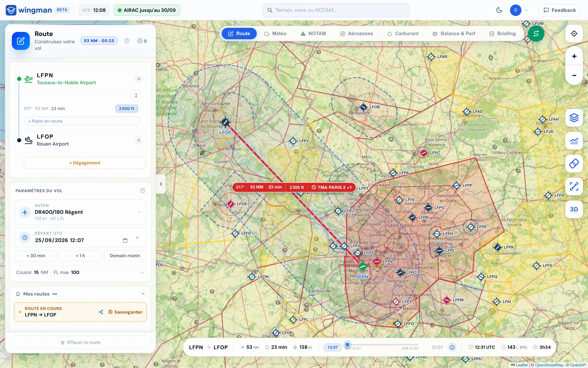The image size is (588, 368).
Task: Go to the Balance & Perf tab
Action: point(454,33)
